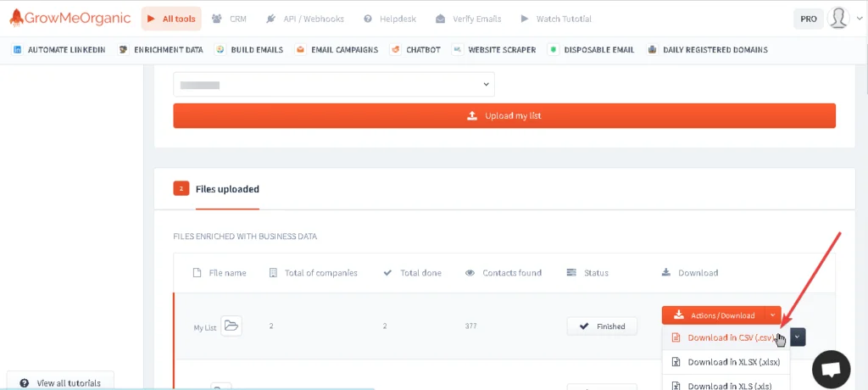Click the Enrichment Data icon
This screenshot has width=868, height=390.
click(124, 50)
